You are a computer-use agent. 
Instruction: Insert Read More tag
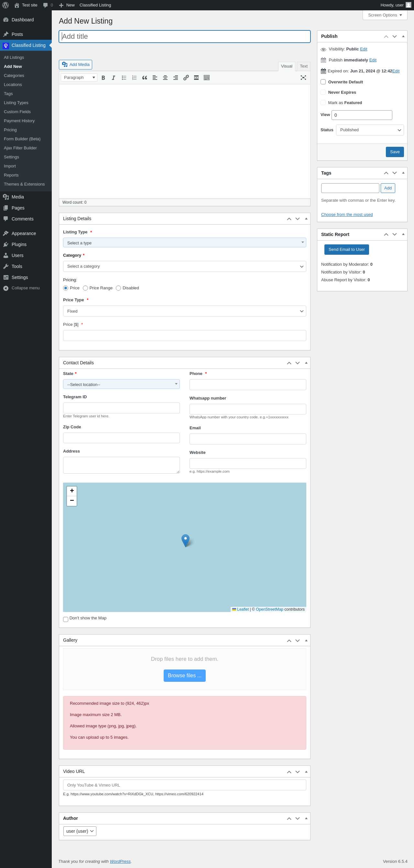click(x=196, y=78)
